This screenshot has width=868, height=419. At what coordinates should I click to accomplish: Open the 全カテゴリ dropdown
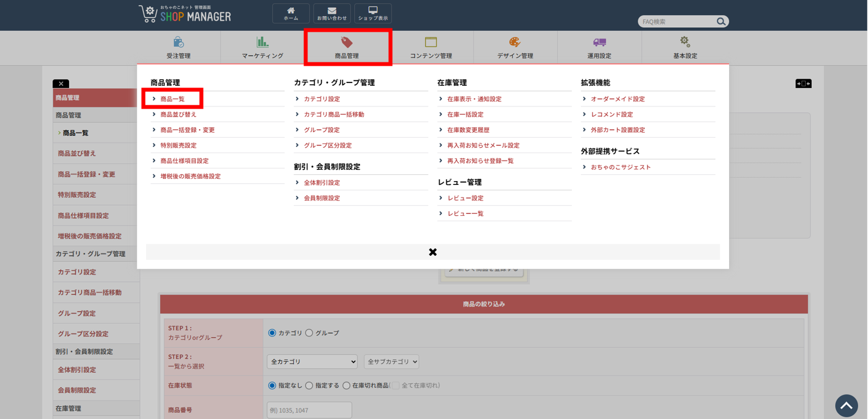pos(312,362)
